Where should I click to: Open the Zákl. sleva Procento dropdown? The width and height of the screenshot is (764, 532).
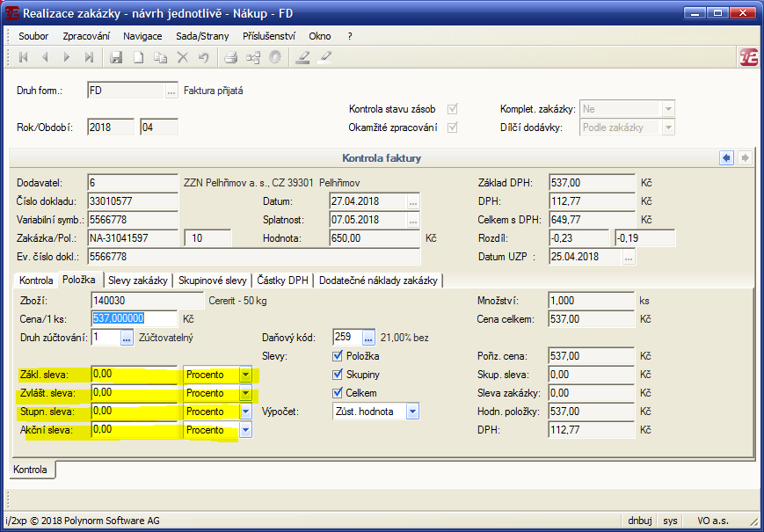click(x=245, y=375)
